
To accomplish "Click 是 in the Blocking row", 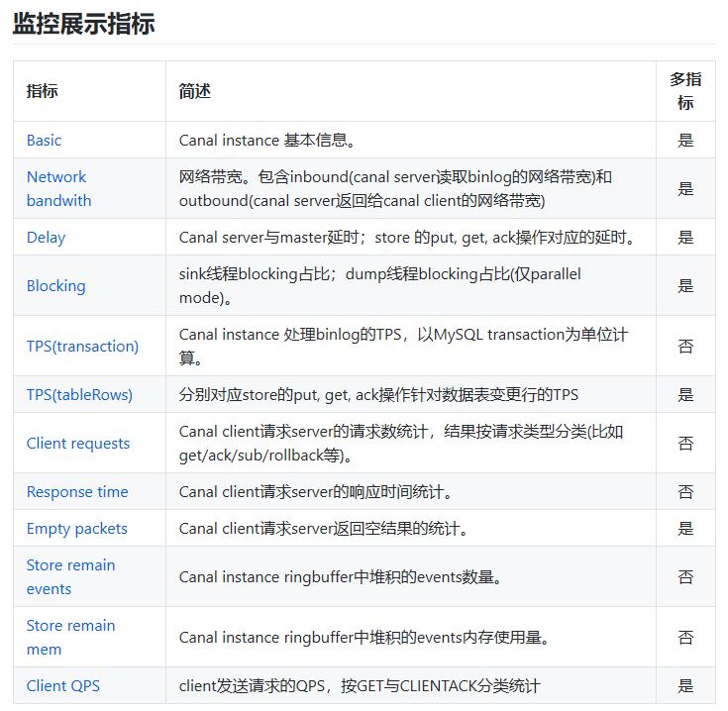I will pos(685,286).
